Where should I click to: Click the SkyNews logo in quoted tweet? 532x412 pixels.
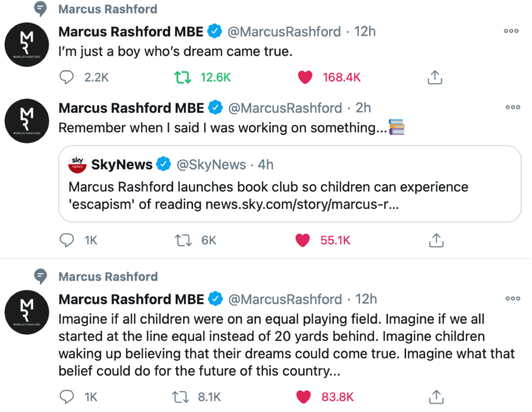coord(78,164)
